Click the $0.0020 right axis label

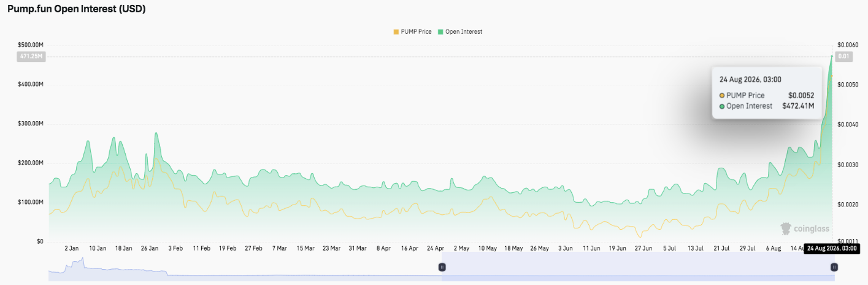point(847,204)
